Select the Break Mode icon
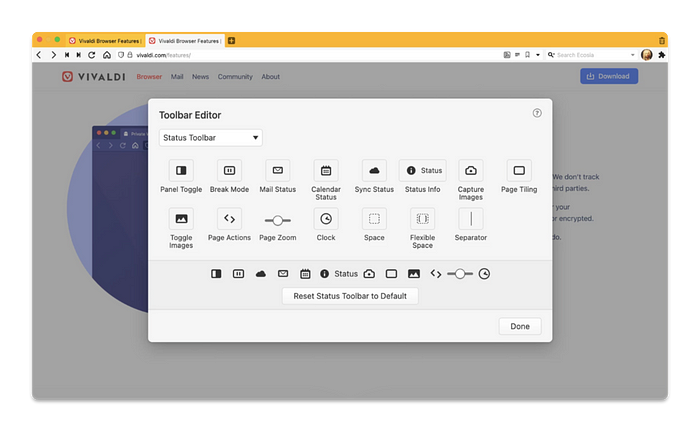This screenshot has width=700, height=431. coord(229,170)
